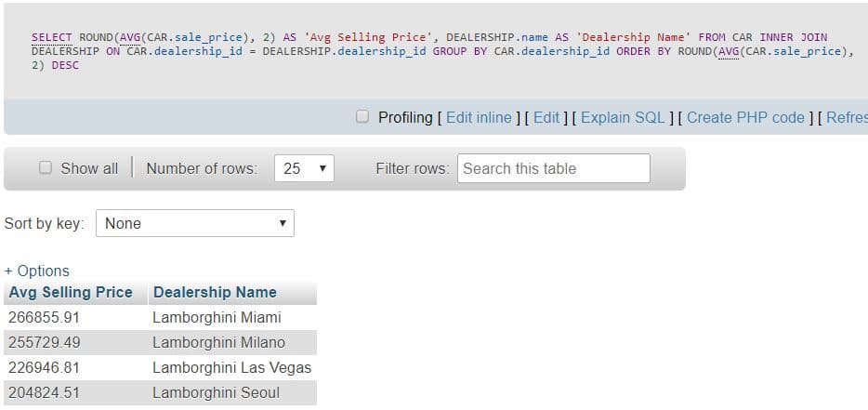Screen dimensions: 868x410
Task: Focus the Search this table filter field
Action: point(554,168)
